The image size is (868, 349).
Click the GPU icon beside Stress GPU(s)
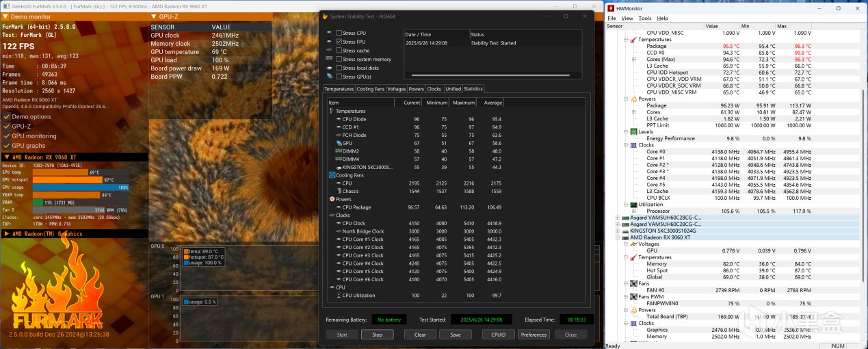tap(329, 77)
